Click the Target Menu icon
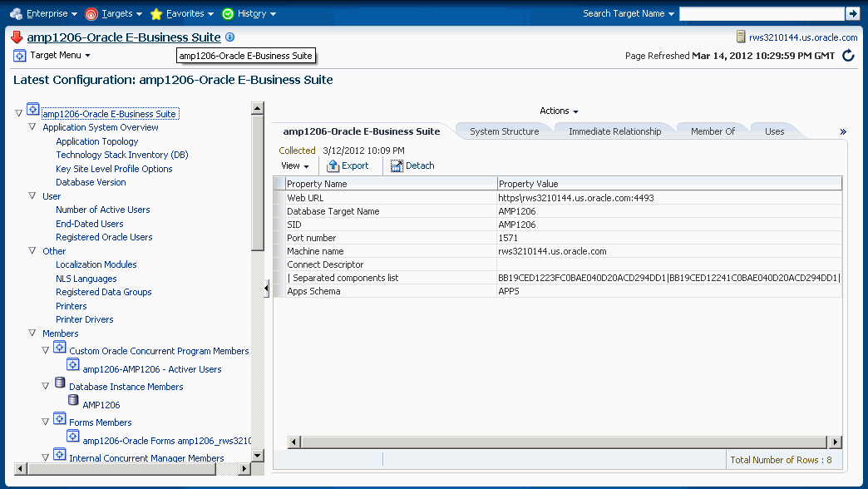The height and width of the screenshot is (489, 868). (19, 56)
